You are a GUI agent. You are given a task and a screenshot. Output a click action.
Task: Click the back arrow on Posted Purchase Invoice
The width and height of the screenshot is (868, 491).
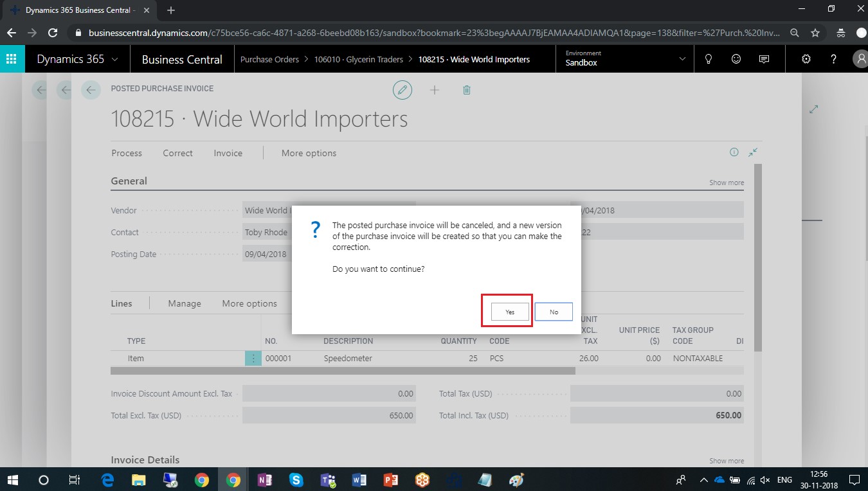[x=91, y=90]
